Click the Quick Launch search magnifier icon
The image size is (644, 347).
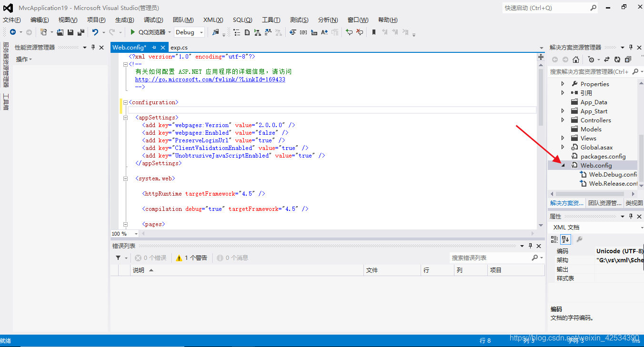[594, 8]
